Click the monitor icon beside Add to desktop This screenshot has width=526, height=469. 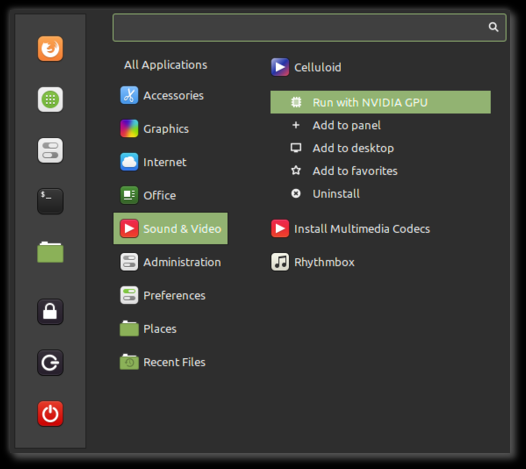pos(296,148)
